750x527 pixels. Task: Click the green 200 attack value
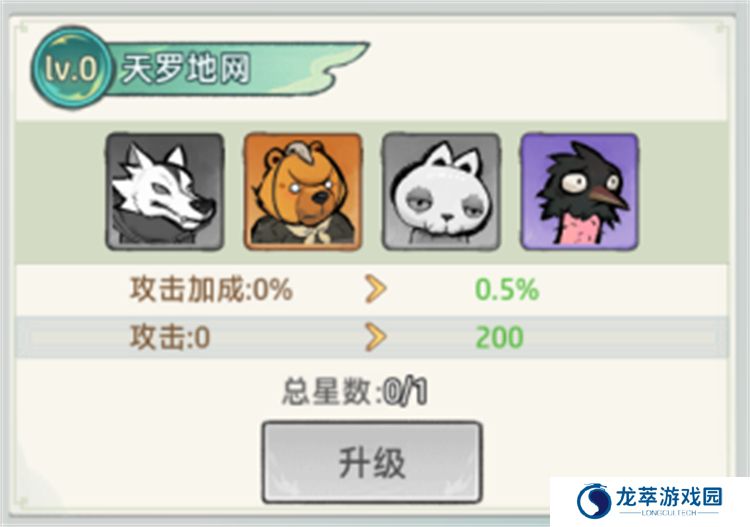pyautogui.click(x=499, y=338)
